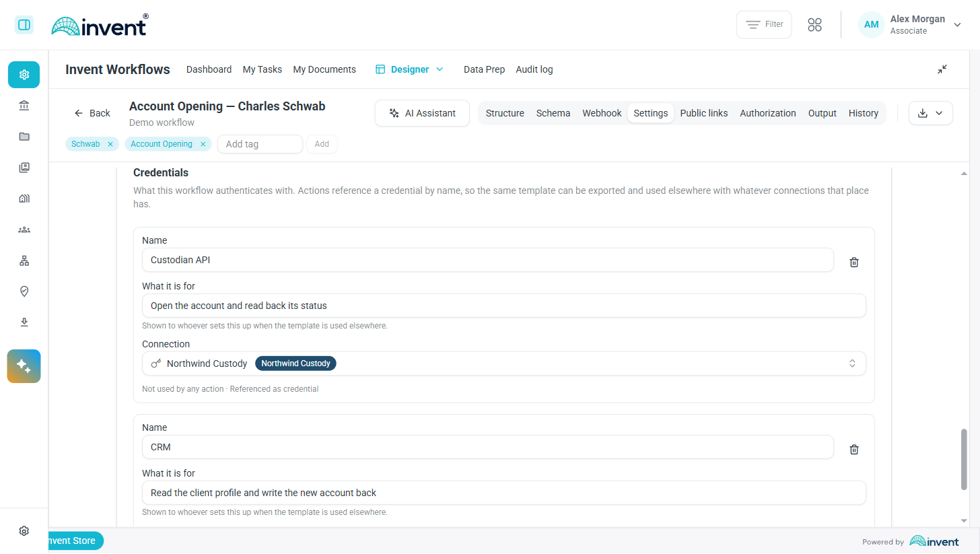Click the key icon in the Connection field
The width and height of the screenshot is (980, 554).
click(156, 363)
